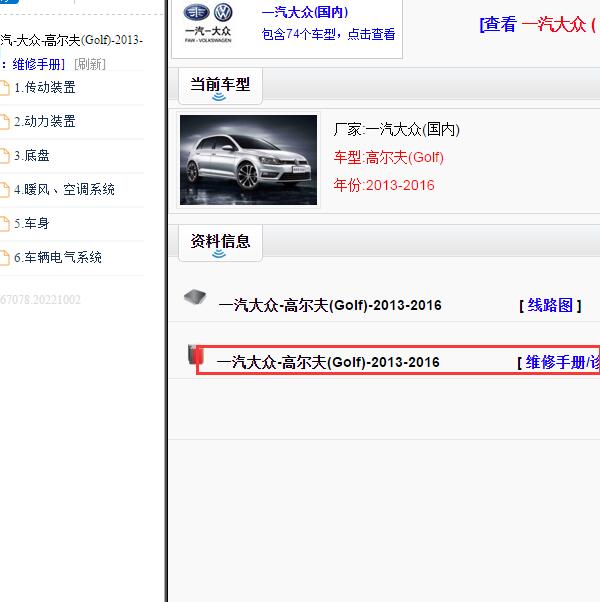The height and width of the screenshot is (602, 600).
Task: Select tree item 4.暖风、空调系统
Action: 64,189
